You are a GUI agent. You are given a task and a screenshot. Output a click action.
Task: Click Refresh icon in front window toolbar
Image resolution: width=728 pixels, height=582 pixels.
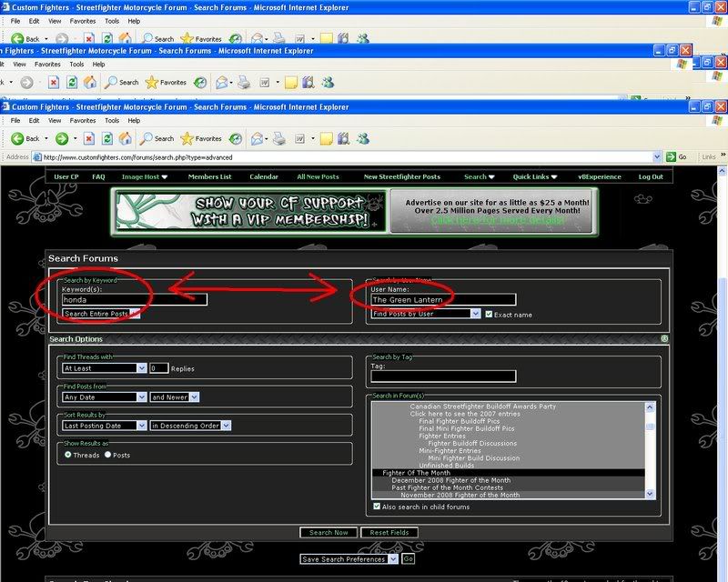[107, 138]
